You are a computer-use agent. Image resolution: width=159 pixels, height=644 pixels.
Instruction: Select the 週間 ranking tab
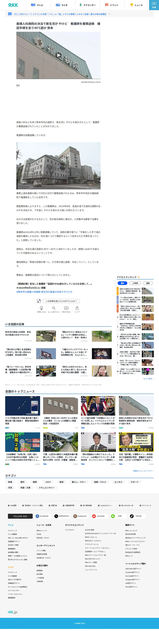(x=148, y=283)
